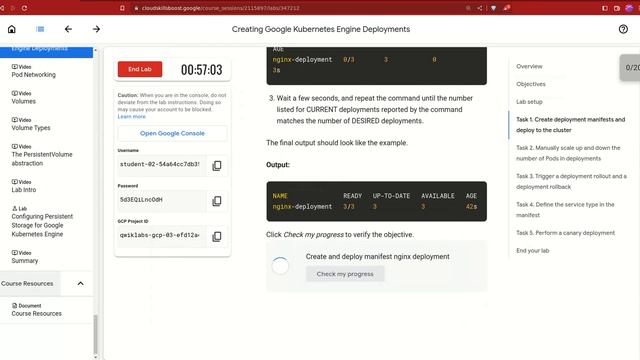Copy the GCP Project ID value
Viewport: 640px width, 360px height.
(217, 236)
